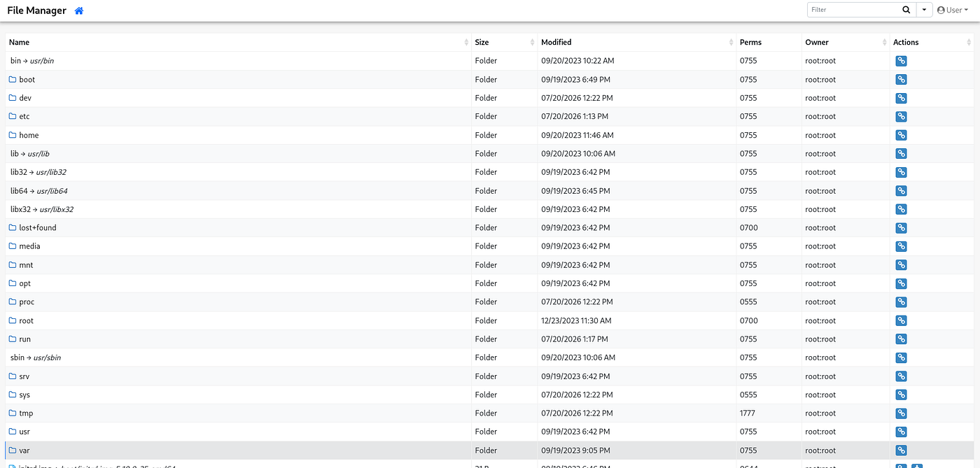Click the 07/20/2026 1:17 PM modified date
This screenshot has height=468, width=980.
pos(575,339)
